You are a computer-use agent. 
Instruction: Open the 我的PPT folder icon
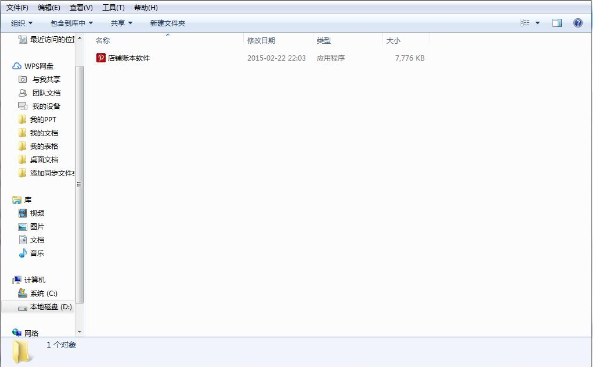point(22,120)
